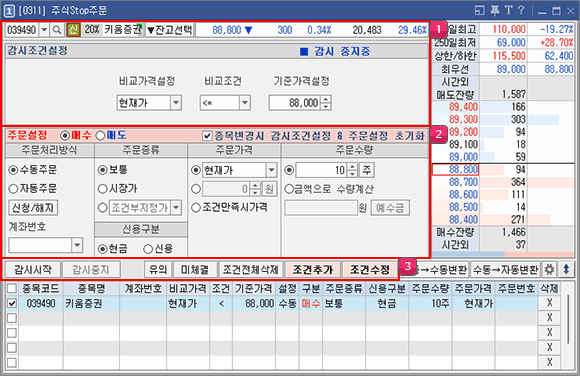Select 시장가 order type radio
This screenshot has height=376, width=580.
(x=102, y=189)
